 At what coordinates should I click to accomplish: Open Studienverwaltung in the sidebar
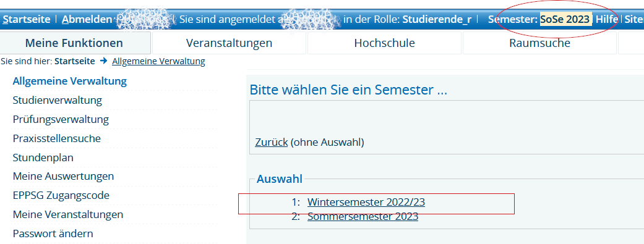tap(58, 100)
